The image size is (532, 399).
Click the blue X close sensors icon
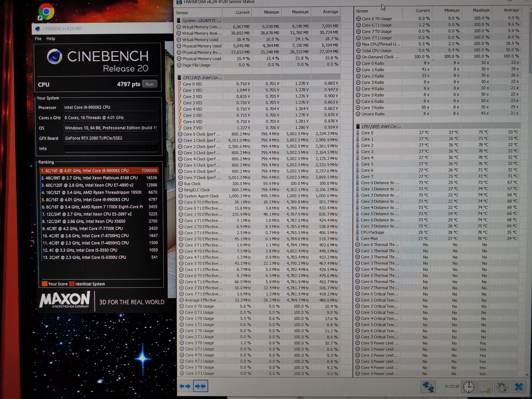[519, 386]
